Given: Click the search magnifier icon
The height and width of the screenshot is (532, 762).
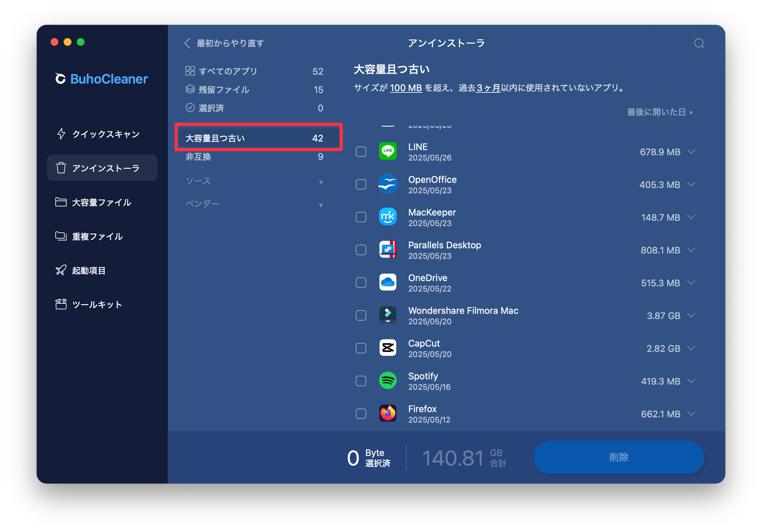Looking at the screenshot, I should 699,43.
